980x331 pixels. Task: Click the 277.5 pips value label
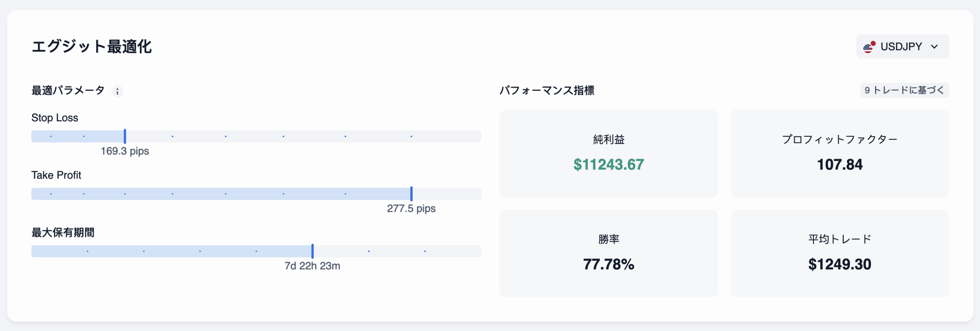(411, 209)
